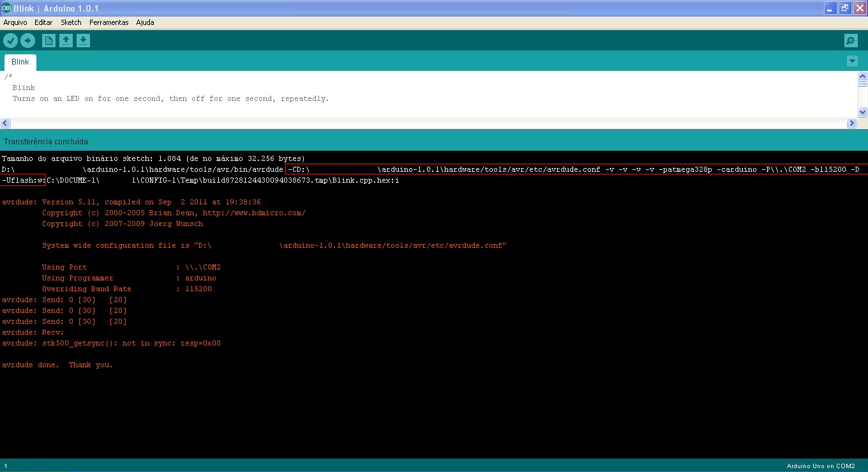Click the Verify sketch checkmark icon
The height and width of the screenshot is (472, 868).
10,41
